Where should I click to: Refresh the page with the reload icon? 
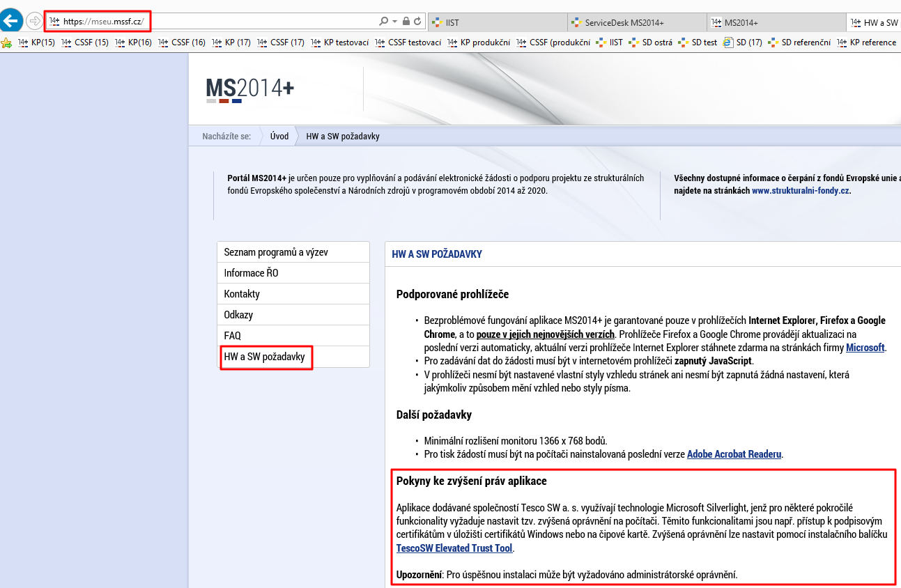tap(417, 22)
